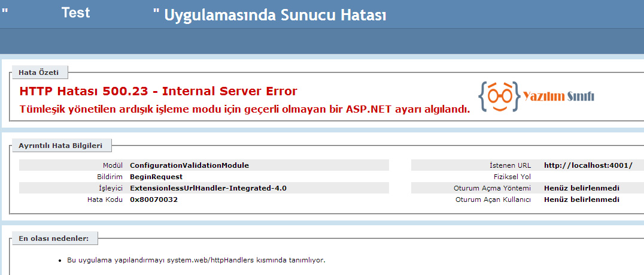This screenshot has height=275, width=644.
Task: Click the 'Modül' field label
Action: coord(113,165)
